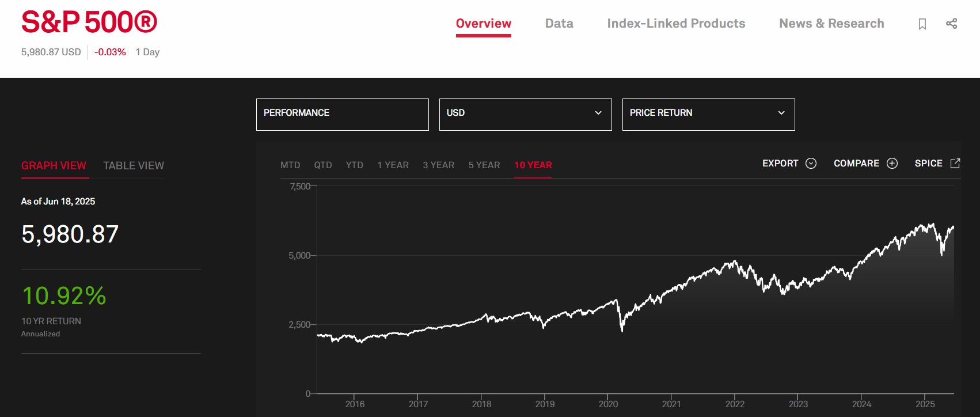Image resolution: width=980 pixels, height=417 pixels.
Task: Click the bookmark icon in the header
Action: click(922, 24)
